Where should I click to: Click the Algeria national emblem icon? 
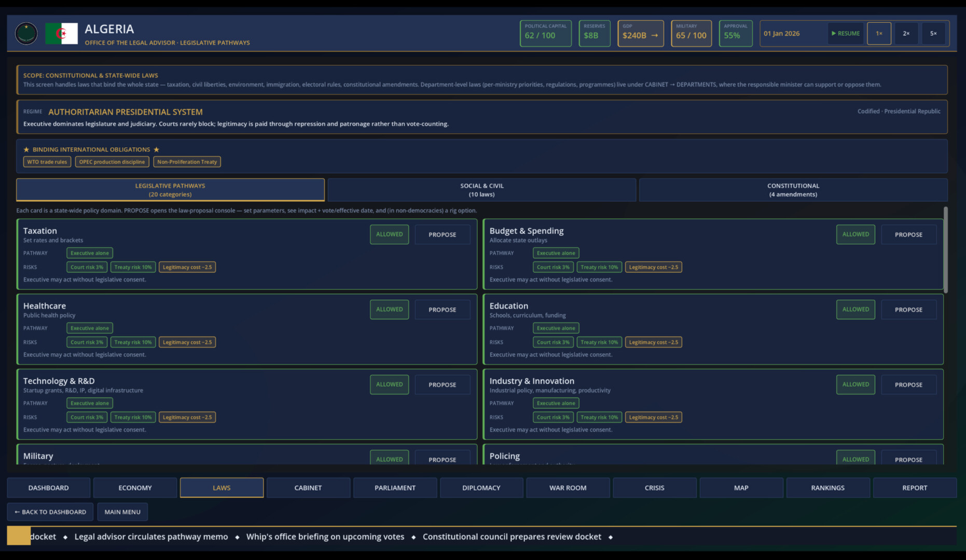coord(26,34)
